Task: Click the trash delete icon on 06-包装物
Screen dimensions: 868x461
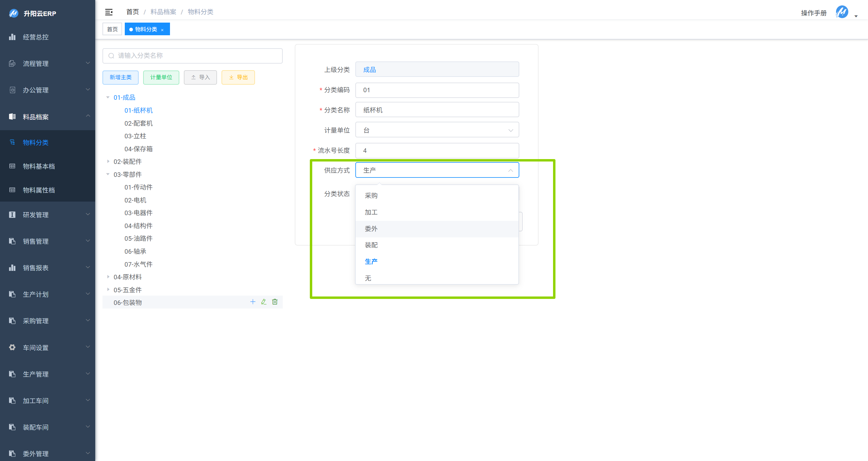Action: click(275, 302)
